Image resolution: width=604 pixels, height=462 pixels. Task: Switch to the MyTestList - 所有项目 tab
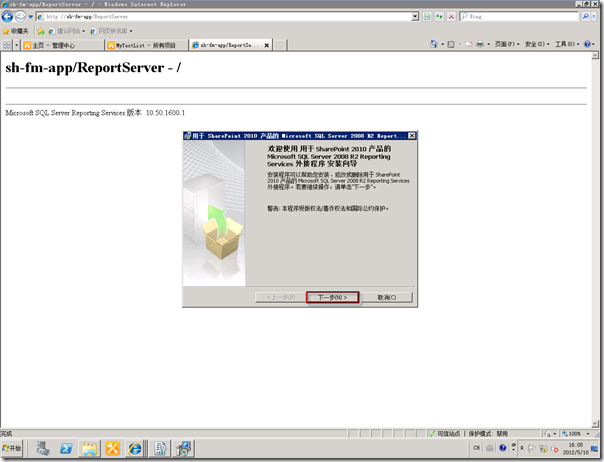pos(146,45)
